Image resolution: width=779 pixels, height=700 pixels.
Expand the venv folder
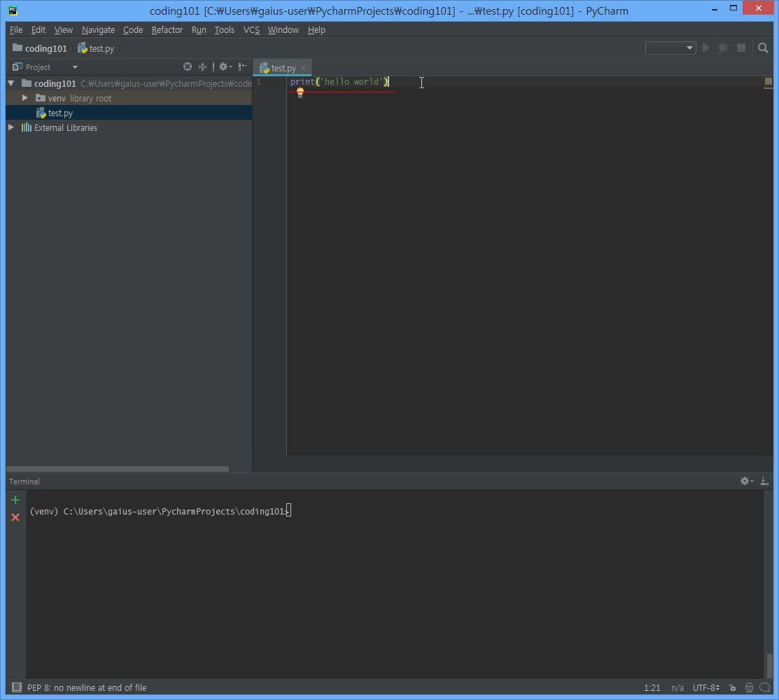tap(24, 98)
